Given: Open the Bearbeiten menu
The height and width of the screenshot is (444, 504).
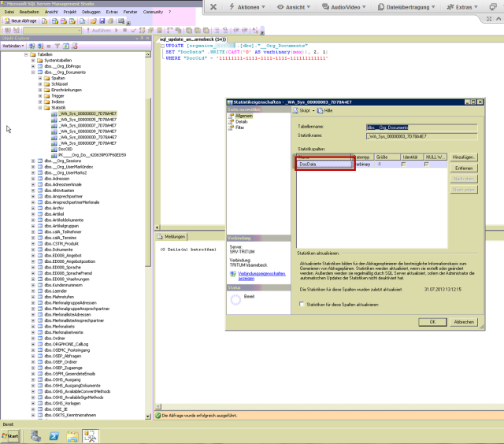Looking at the screenshot, I should pyautogui.click(x=29, y=12).
